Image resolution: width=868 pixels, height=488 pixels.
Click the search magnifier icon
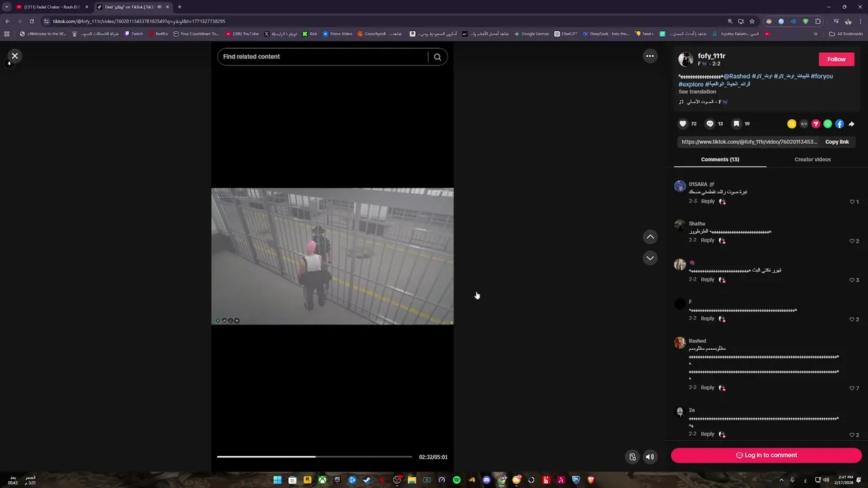pos(437,57)
